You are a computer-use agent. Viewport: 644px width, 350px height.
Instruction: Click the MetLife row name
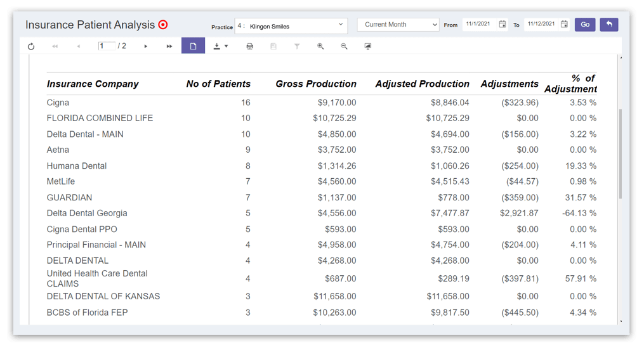coord(61,181)
